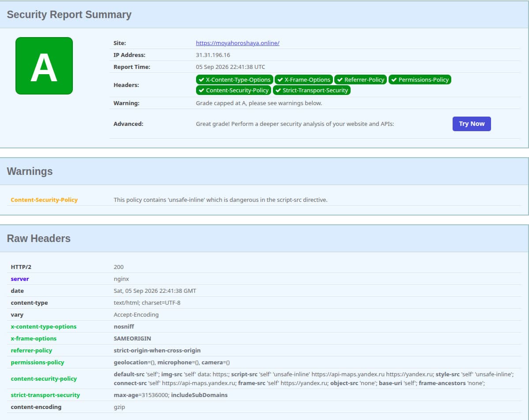The width and height of the screenshot is (529, 420).
Task: Click the green A grade badge
Action: tap(44, 66)
